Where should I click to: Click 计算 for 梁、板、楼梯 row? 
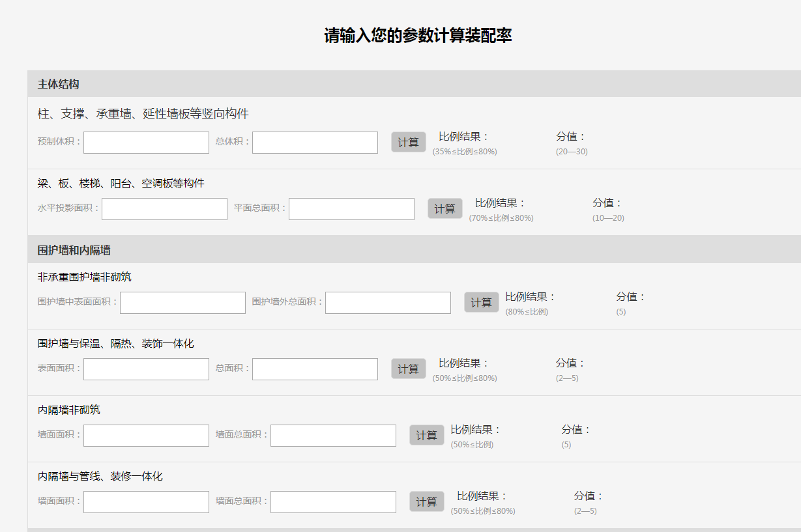[445, 208]
